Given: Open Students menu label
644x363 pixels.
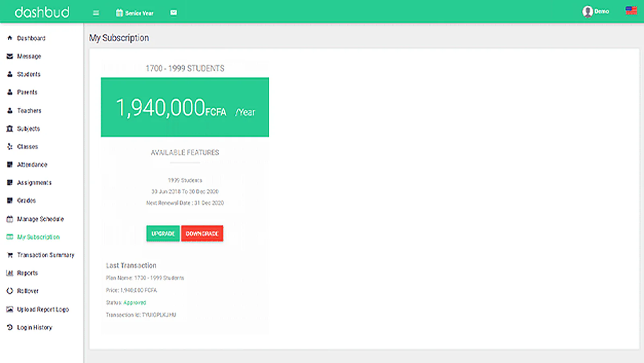Looking at the screenshot, I should click(29, 74).
